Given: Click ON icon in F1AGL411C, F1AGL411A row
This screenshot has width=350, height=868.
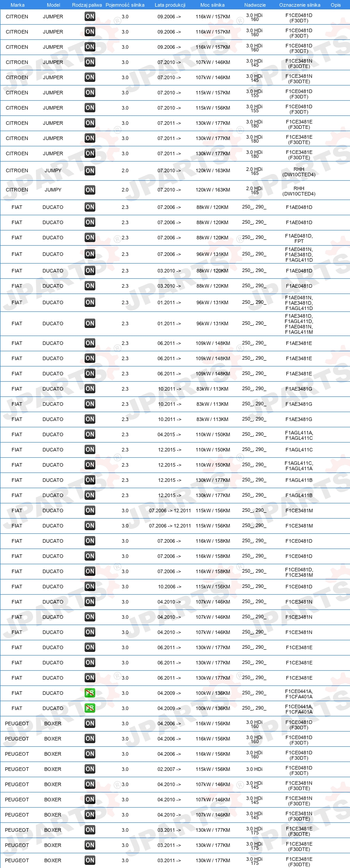Looking at the screenshot, I should point(90,465).
